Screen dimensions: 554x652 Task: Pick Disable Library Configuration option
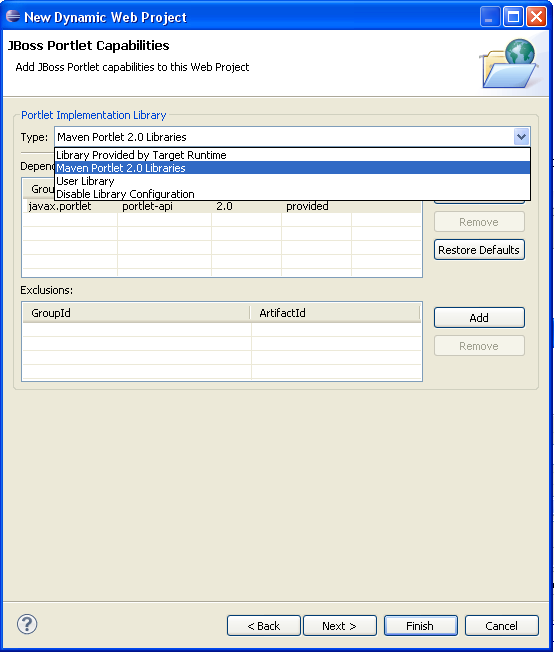292,194
